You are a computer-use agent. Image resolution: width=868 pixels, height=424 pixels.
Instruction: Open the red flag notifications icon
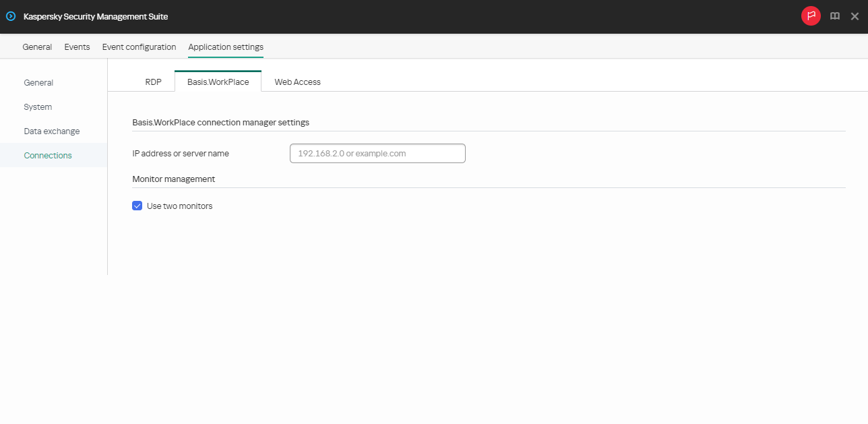pyautogui.click(x=811, y=16)
